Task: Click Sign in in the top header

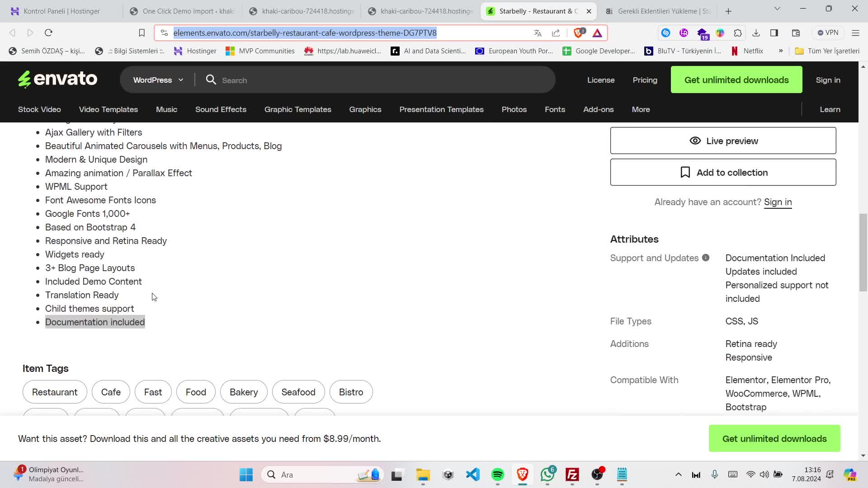Action: (x=828, y=80)
